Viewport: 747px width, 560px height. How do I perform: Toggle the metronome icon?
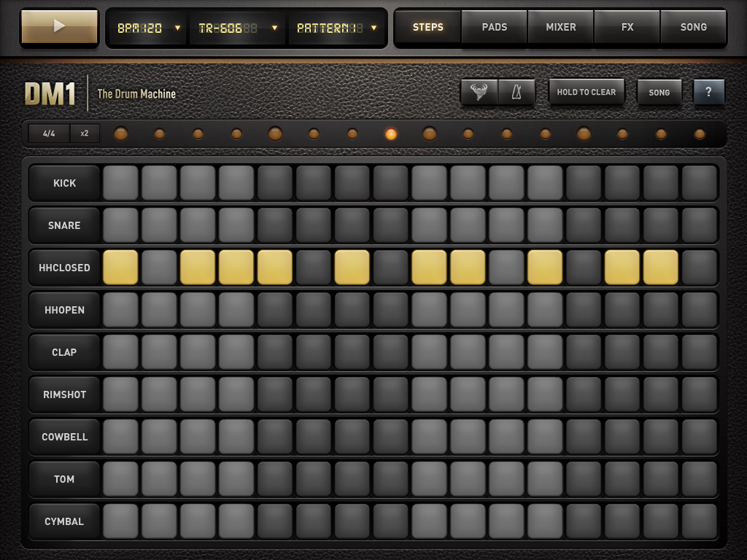pos(516,91)
